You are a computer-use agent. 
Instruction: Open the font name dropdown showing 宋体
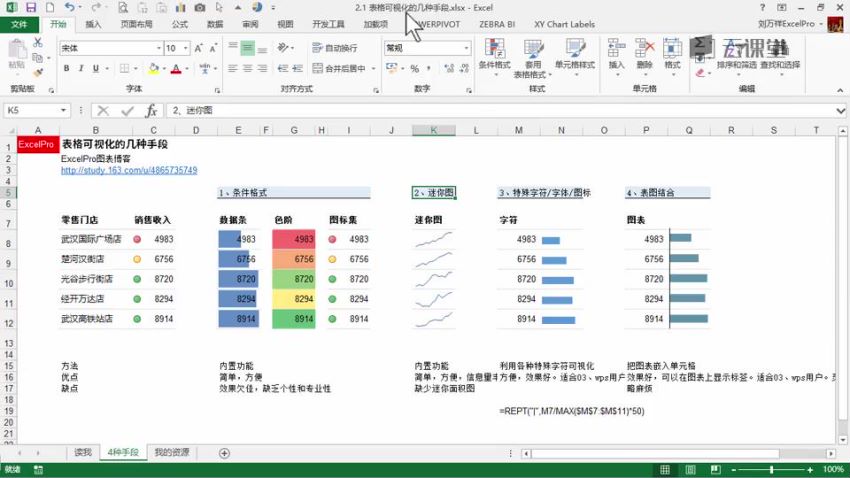[158, 48]
